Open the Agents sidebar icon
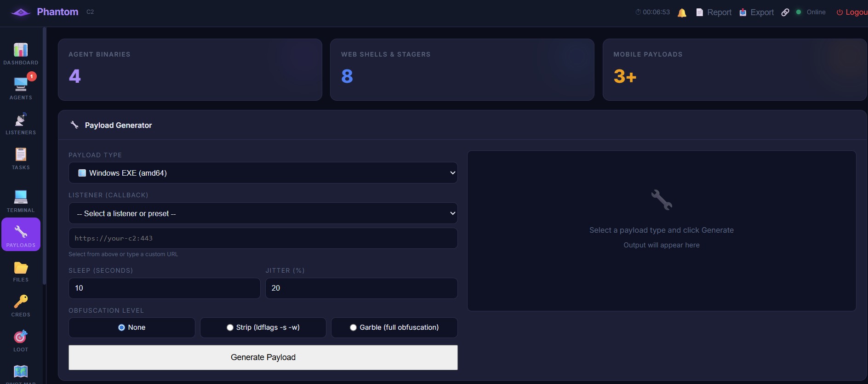 pyautogui.click(x=21, y=85)
